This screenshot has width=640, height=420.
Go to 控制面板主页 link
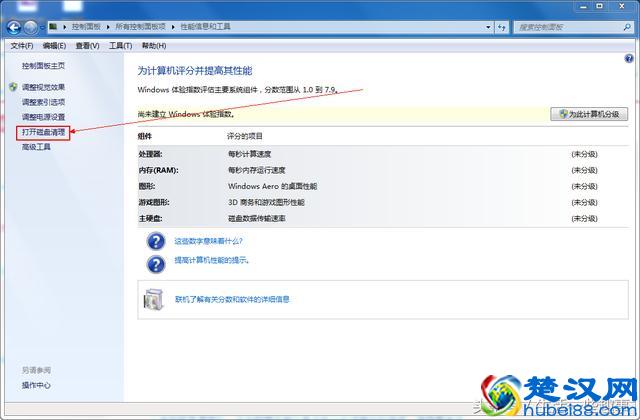tap(43, 66)
